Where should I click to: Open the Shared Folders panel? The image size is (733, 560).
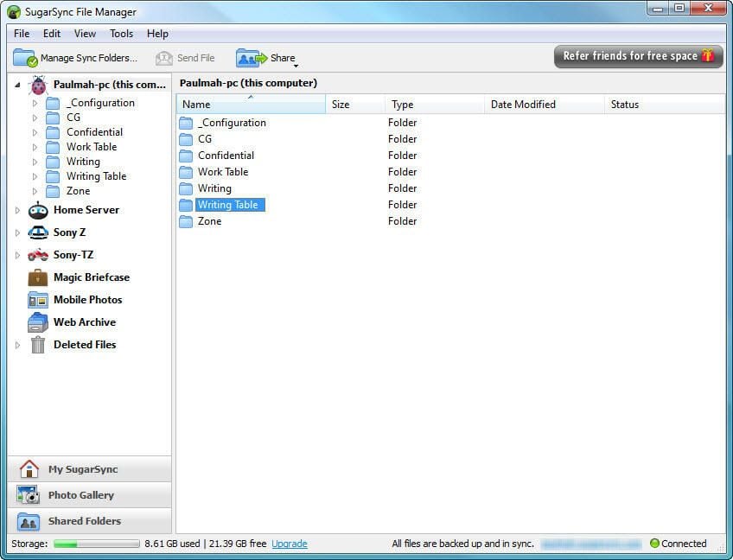click(90, 521)
